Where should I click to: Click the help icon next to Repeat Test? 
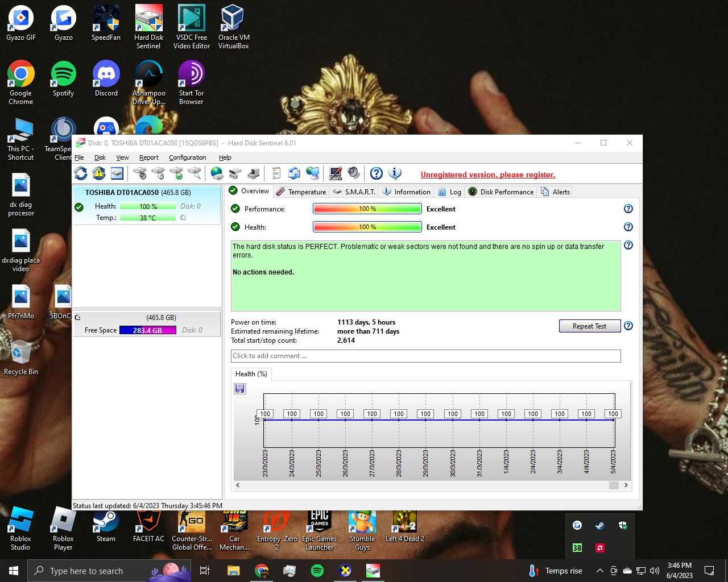628,326
